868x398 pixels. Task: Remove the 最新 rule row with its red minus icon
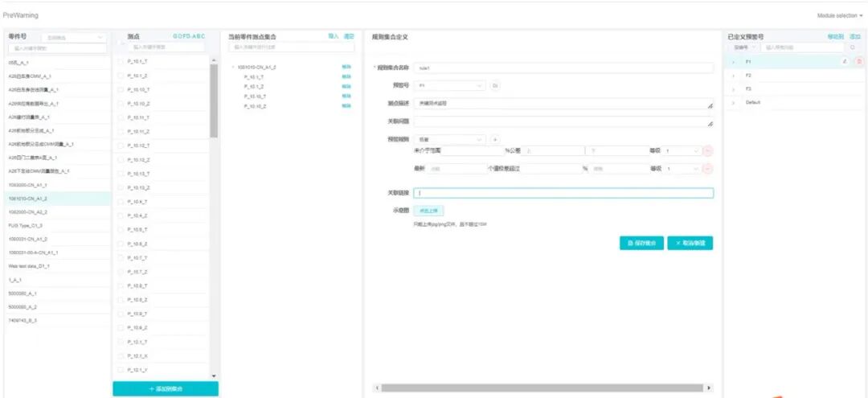709,170
